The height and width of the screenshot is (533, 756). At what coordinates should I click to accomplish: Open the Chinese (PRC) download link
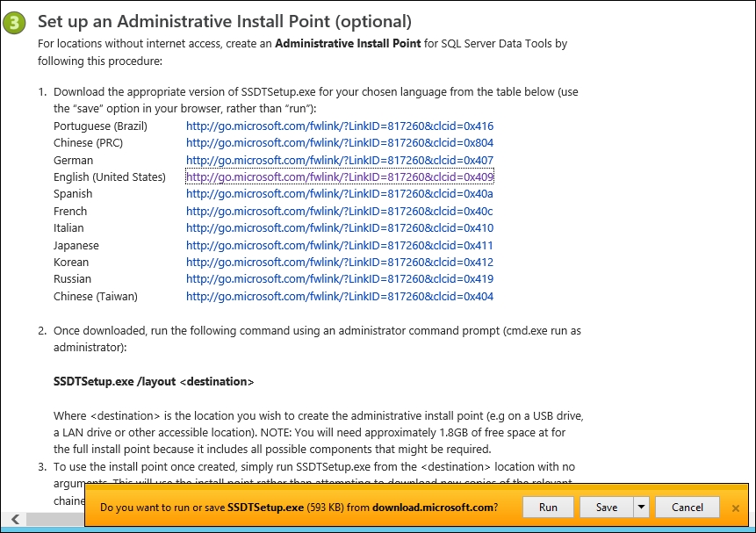tap(339, 142)
